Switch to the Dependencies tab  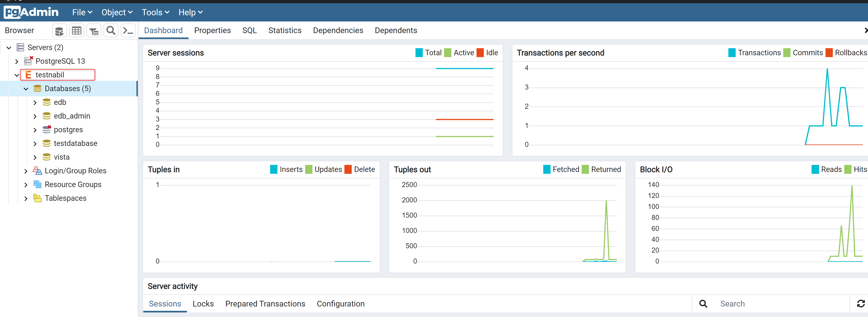338,30
